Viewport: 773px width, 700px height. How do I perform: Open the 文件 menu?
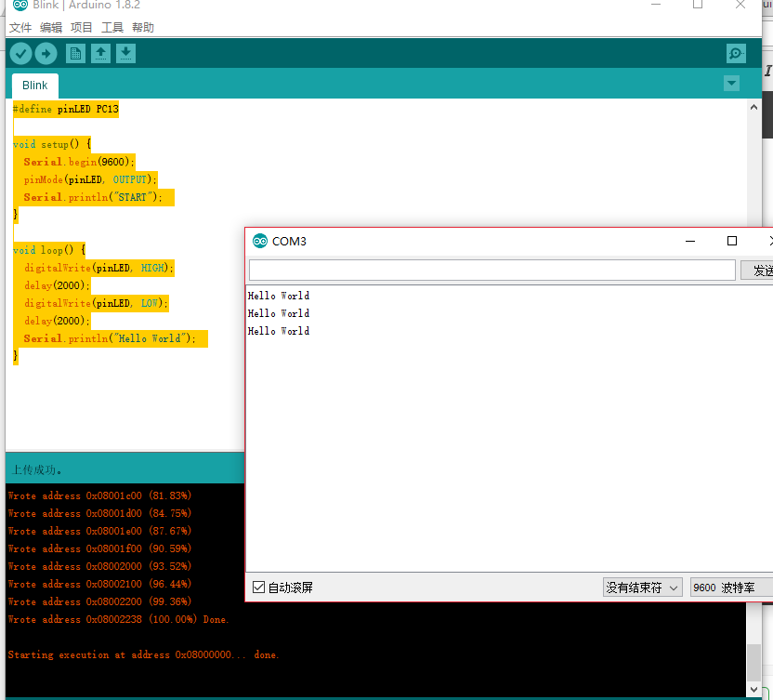click(x=20, y=27)
